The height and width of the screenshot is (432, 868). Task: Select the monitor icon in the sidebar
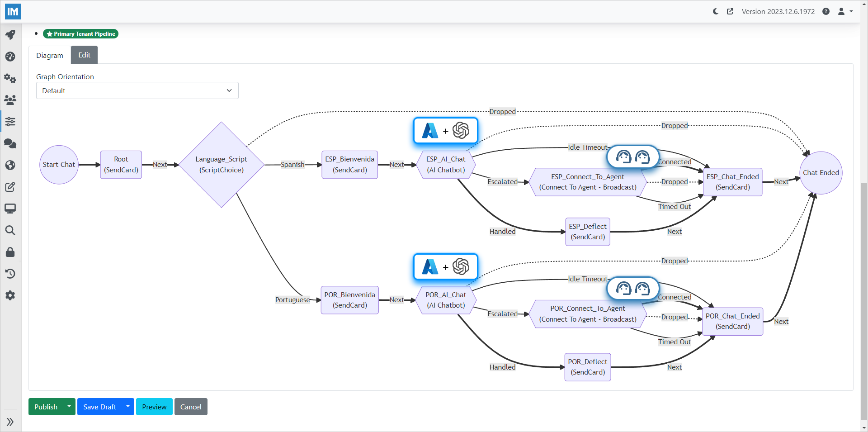coord(10,209)
